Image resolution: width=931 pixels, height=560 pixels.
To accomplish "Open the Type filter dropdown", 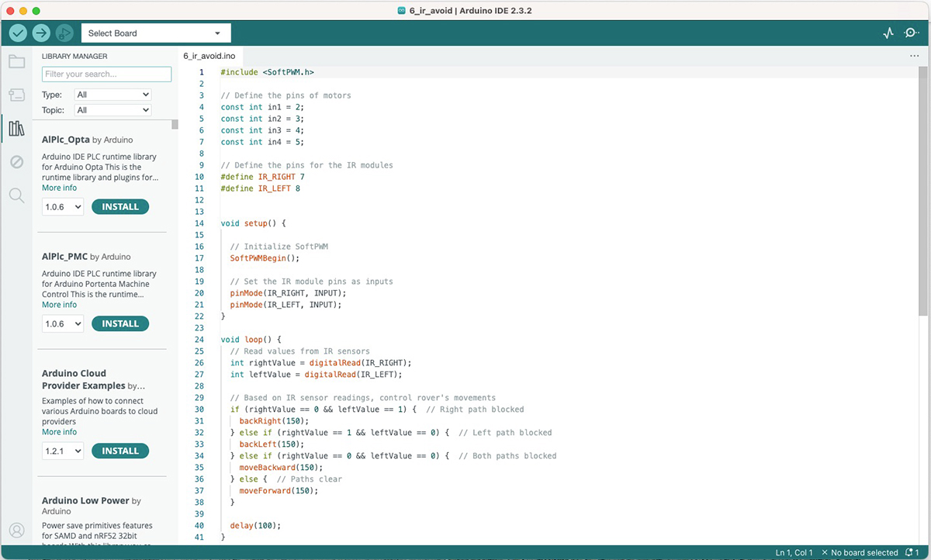I will tap(112, 95).
